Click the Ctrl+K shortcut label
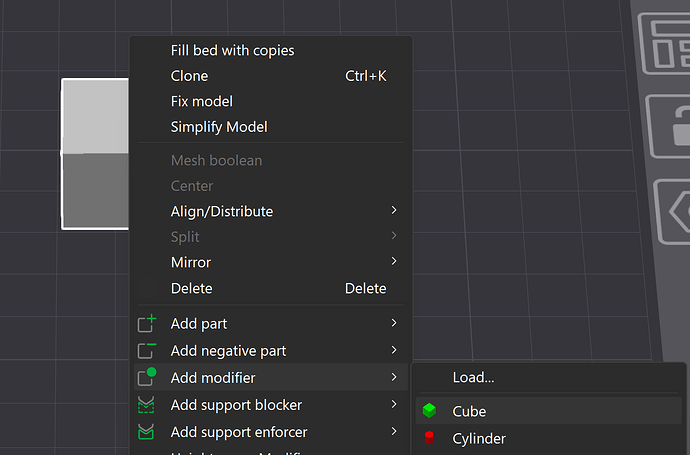Viewport: 690px width, 455px height. [366, 76]
